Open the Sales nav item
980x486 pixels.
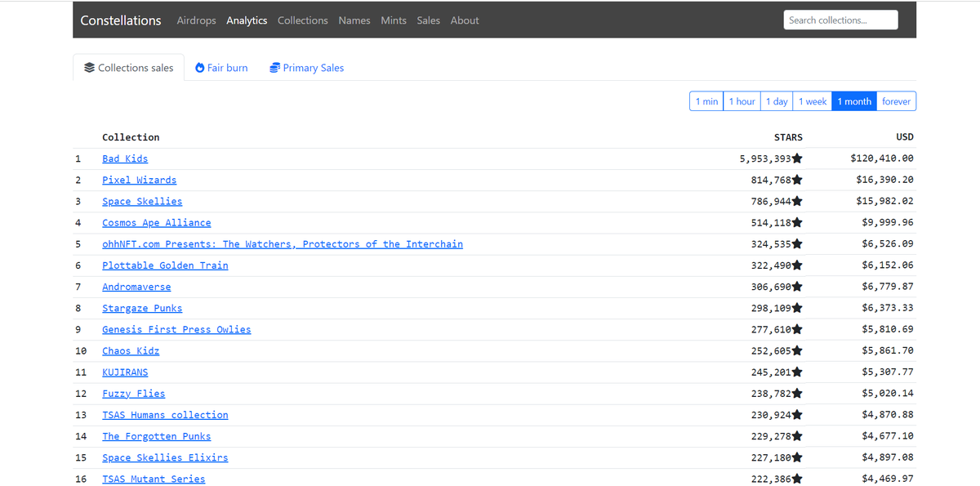[428, 20]
